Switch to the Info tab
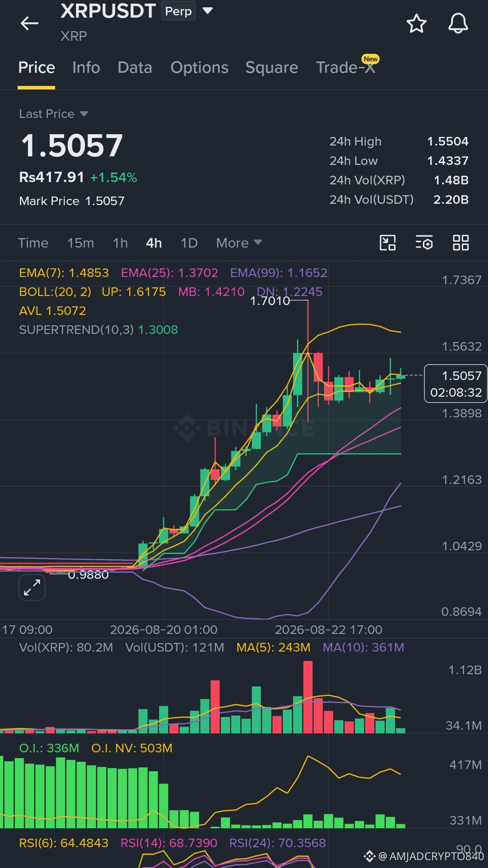Screen dimensions: 488x868 [x=86, y=68]
